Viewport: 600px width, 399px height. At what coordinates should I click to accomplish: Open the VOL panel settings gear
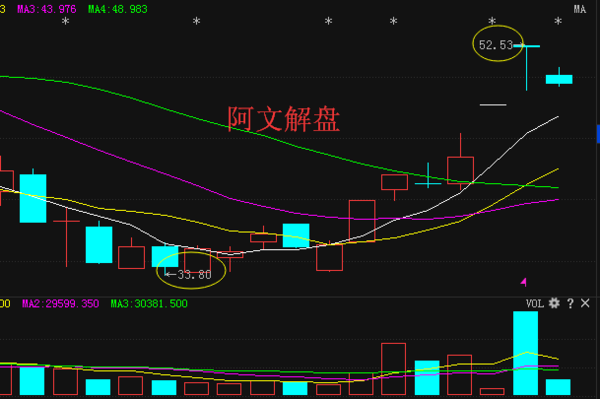554,303
